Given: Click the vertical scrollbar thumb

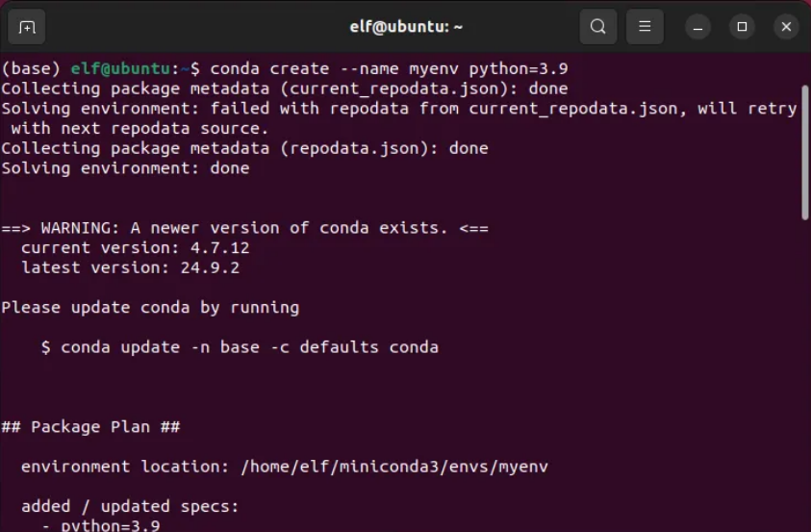Looking at the screenshot, I should [805, 149].
